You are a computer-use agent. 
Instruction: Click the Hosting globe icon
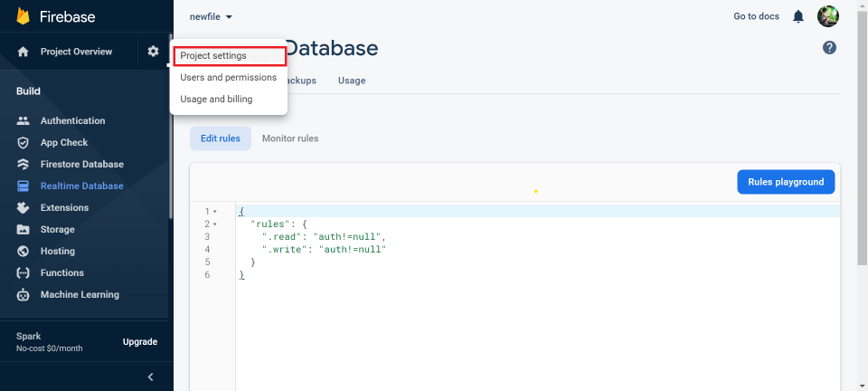(23, 251)
